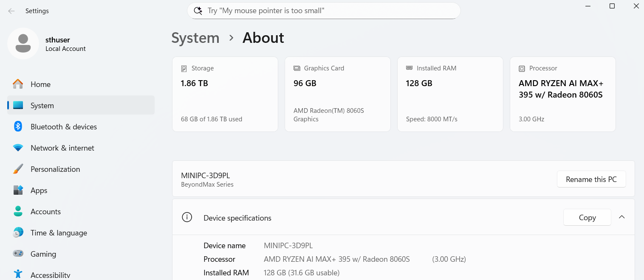The width and height of the screenshot is (644, 280).
Task: Open the Installed RAM 128 GB card
Action: pyautogui.click(x=450, y=94)
